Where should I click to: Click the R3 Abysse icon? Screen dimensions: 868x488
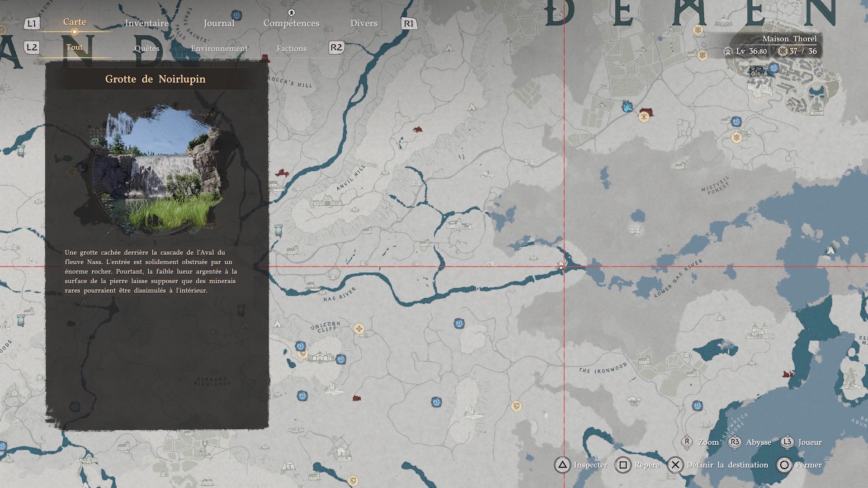point(735,442)
